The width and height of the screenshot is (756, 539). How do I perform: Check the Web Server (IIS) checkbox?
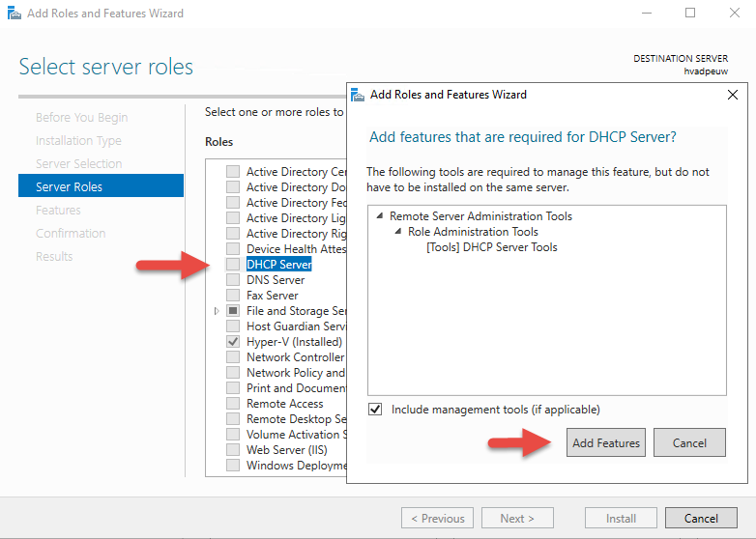point(233,450)
